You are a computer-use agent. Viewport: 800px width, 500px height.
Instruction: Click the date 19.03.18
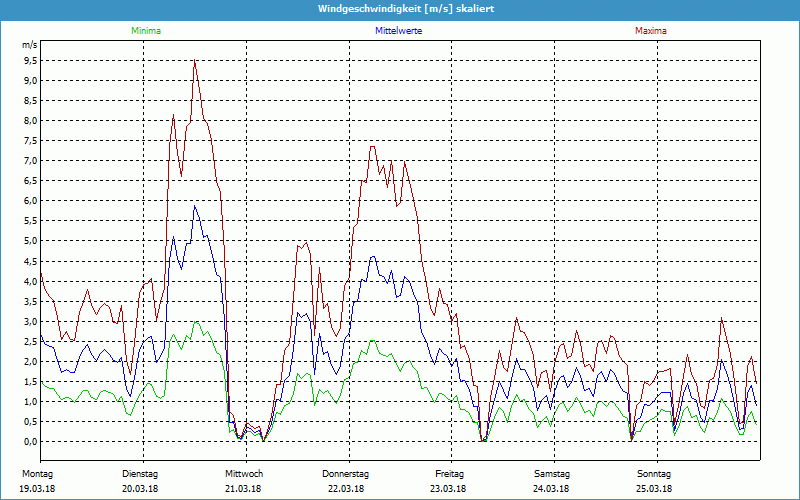pos(37,489)
